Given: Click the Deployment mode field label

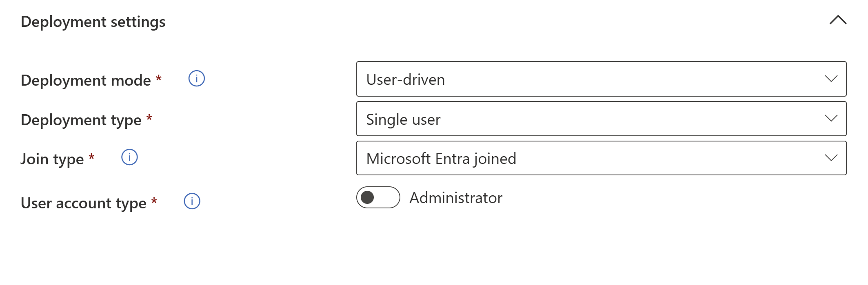Looking at the screenshot, I should [x=86, y=80].
